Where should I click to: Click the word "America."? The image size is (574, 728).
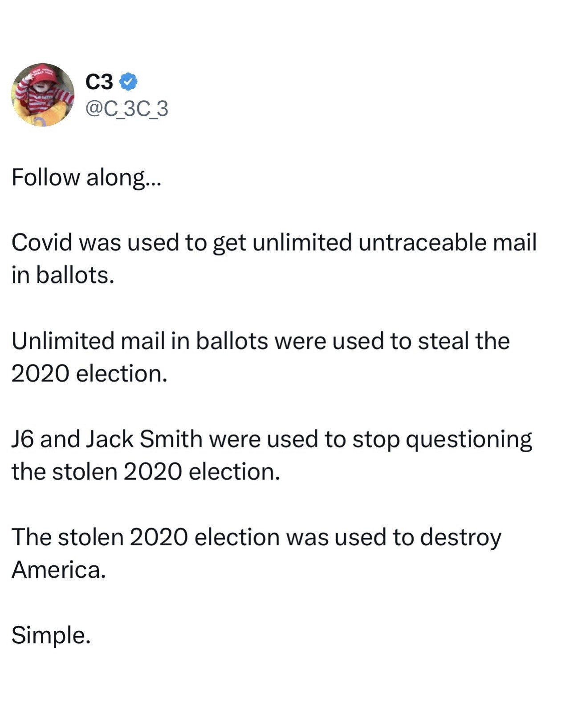59,570
